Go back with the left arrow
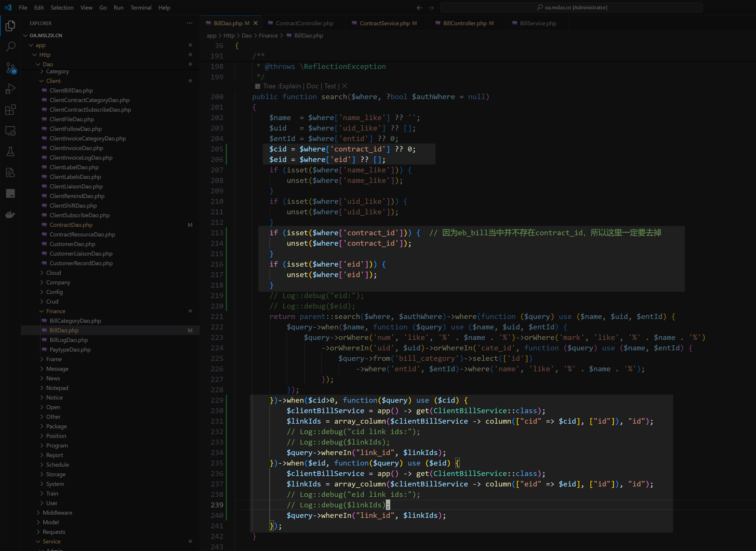The image size is (756, 551). tap(420, 7)
